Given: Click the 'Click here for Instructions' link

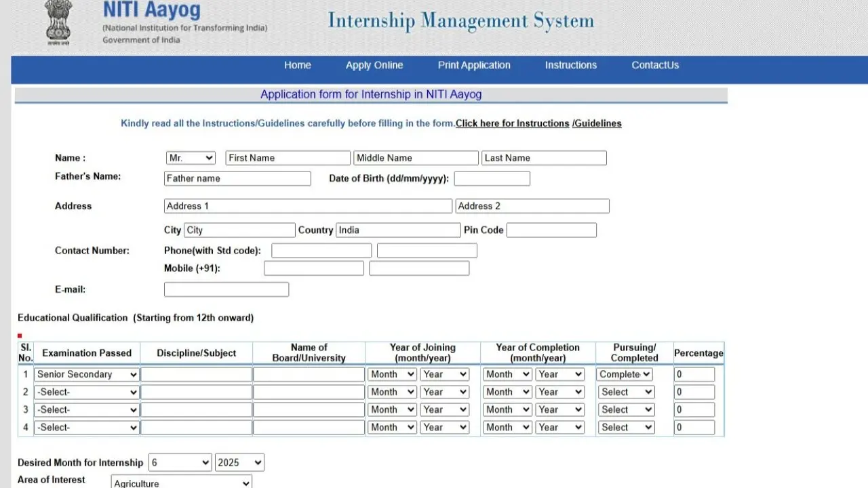Looking at the screenshot, I should [512, 123].
